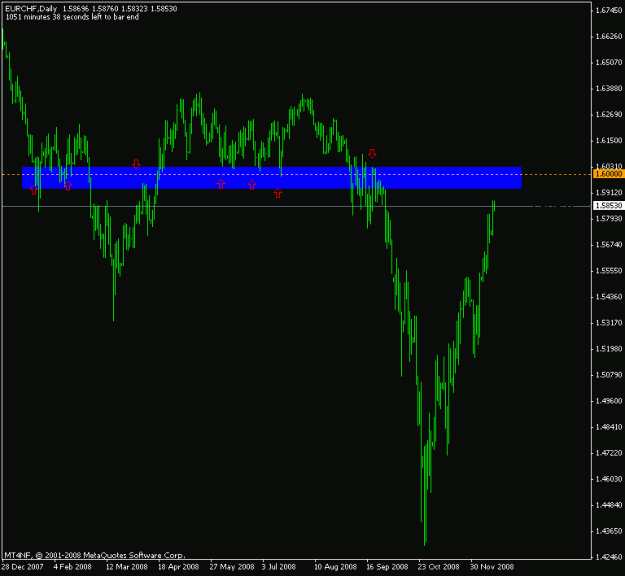
Task: Click the 1.55550 price axis label
Action: [609, 271]
